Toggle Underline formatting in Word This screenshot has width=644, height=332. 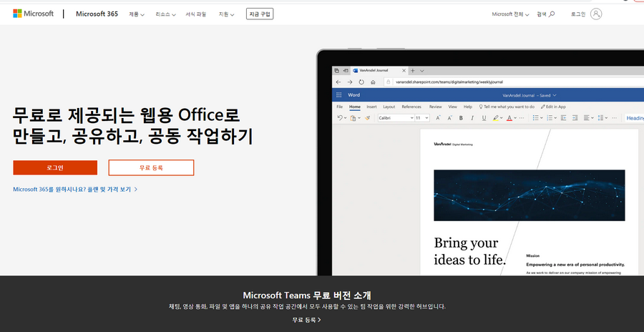[484, 118]
